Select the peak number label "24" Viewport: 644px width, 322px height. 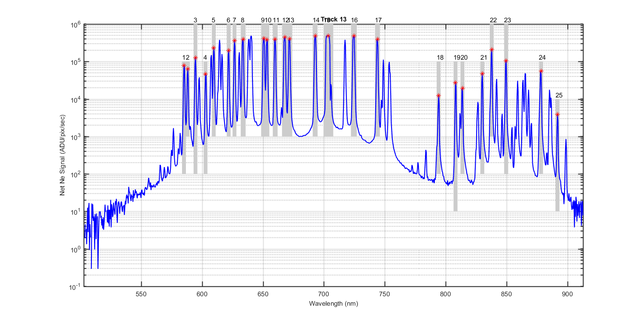(x=542, y=58)
